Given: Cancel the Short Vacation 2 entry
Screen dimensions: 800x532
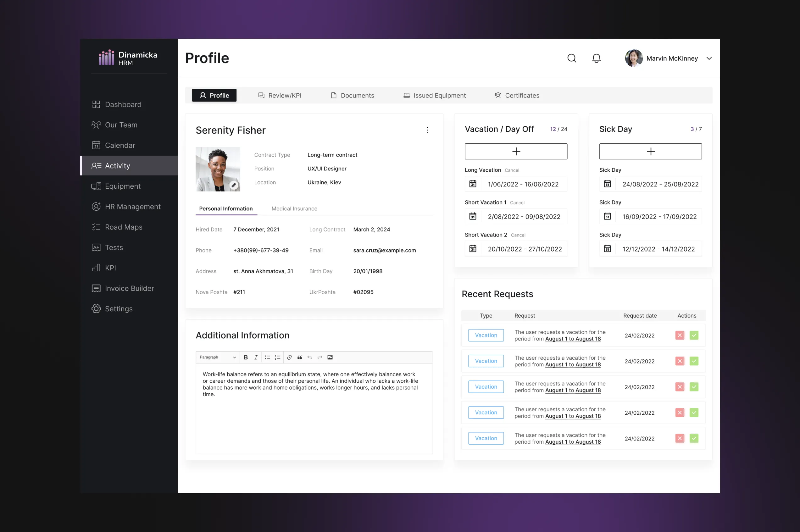Looking at the screenshot, I should [518, 235].
